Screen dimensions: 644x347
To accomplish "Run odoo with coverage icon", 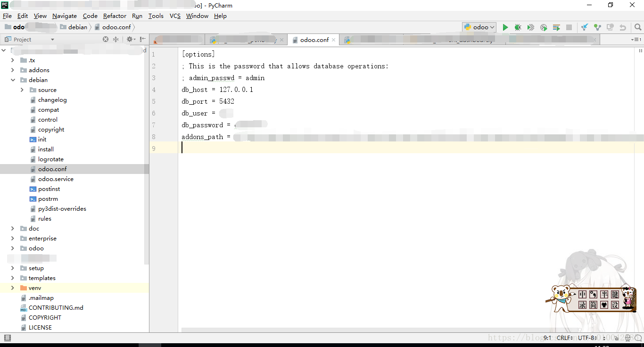I will [x=530, y=27].
